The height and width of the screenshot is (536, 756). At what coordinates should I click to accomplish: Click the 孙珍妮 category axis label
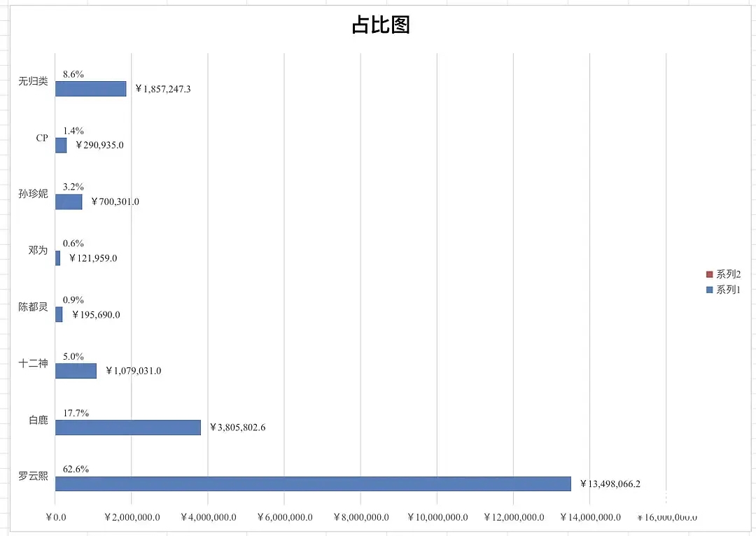click(34, 194)
